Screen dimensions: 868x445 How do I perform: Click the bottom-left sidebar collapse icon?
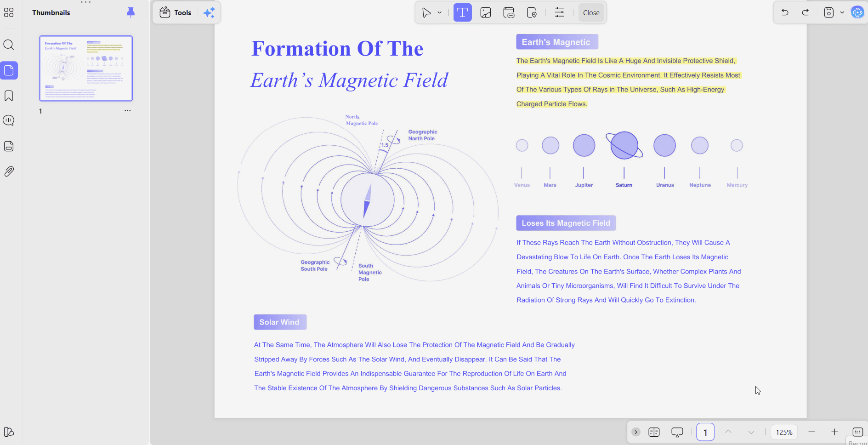pos(9,432)
